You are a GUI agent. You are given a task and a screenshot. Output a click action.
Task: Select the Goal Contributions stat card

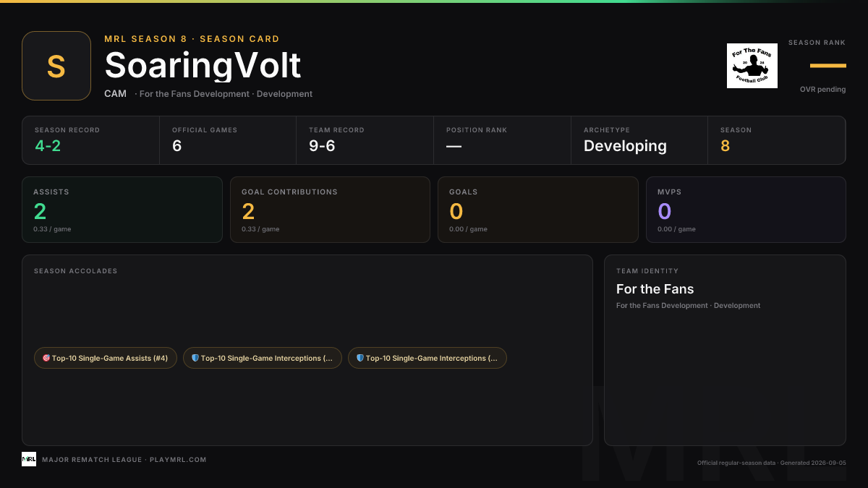click(x=330, y=210)
